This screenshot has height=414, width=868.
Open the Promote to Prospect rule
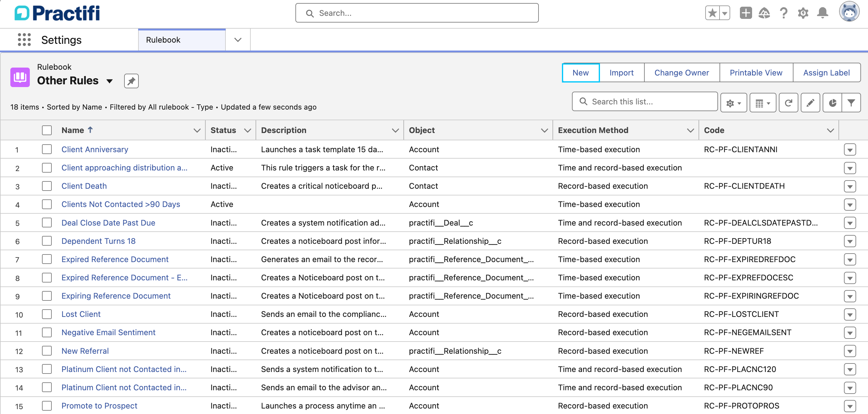(99, 406)
